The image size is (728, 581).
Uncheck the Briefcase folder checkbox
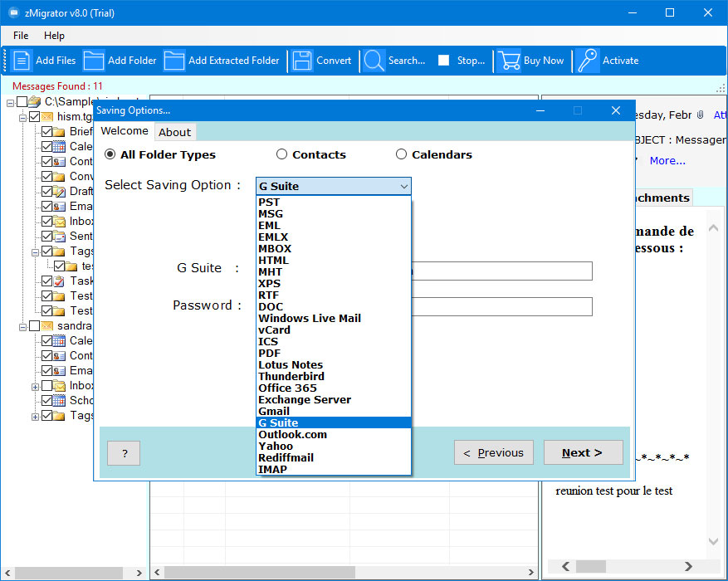(46, 132)
